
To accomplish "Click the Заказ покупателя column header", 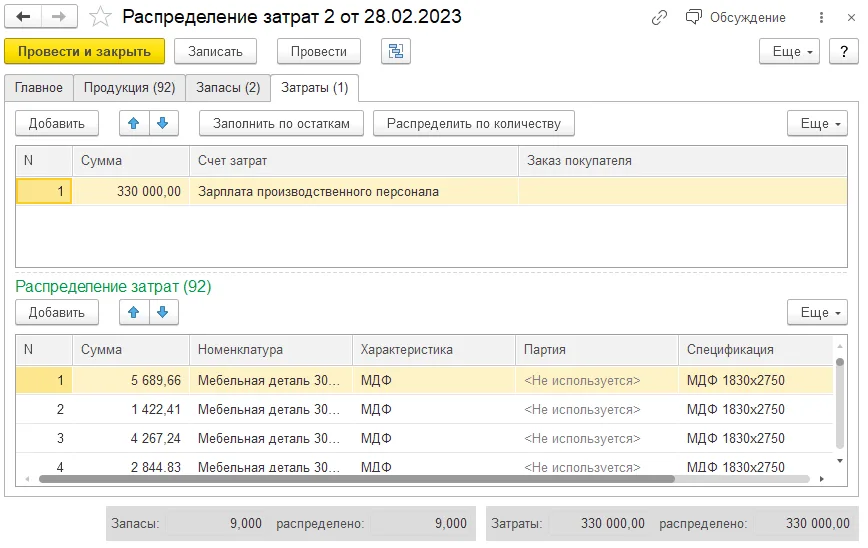I will [683, 161].
